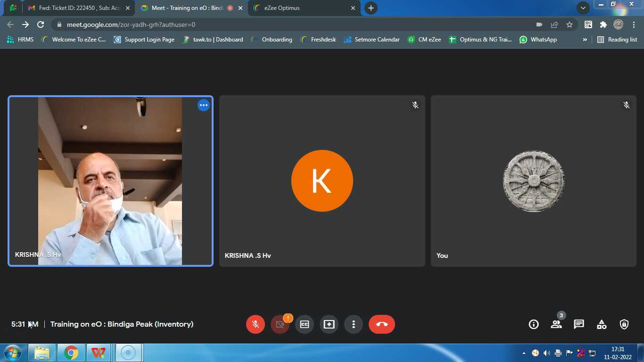
Task: Open the Freshdesk bookmark
Action: pos(318,40)
